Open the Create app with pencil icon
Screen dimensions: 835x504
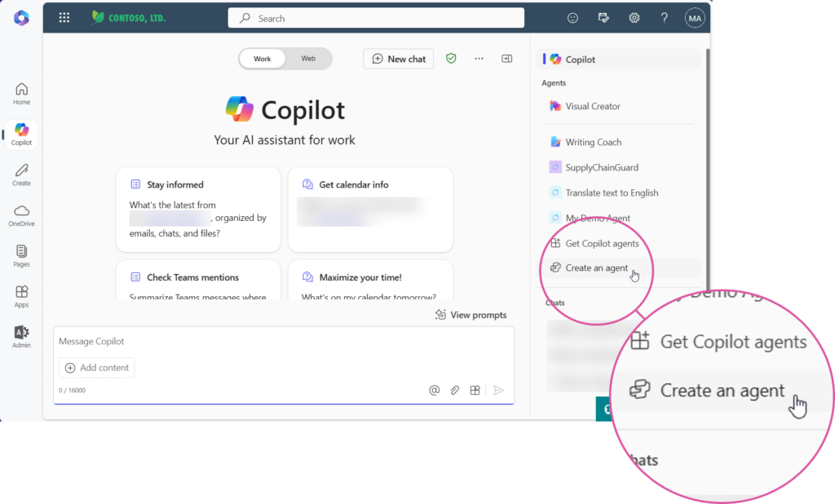21,175
